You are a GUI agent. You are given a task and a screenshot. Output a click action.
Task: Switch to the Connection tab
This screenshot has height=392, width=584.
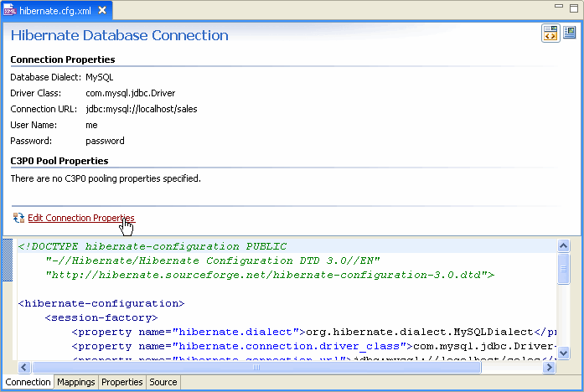tap(28, 382)
